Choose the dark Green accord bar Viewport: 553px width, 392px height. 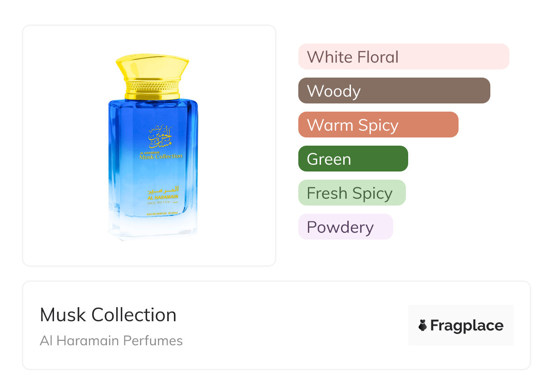pyautogui.click(x=353, y=159)
